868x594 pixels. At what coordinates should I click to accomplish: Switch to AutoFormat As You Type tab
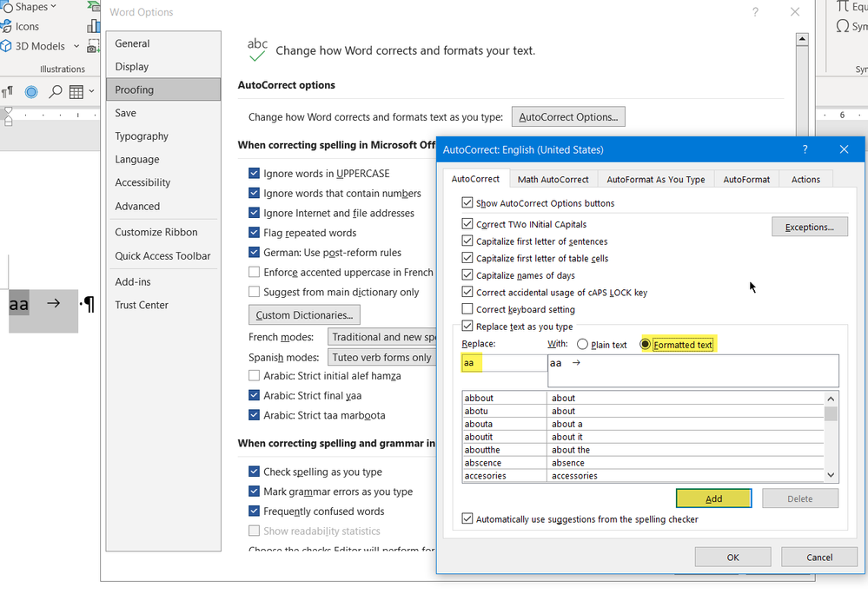click(655, 179)
